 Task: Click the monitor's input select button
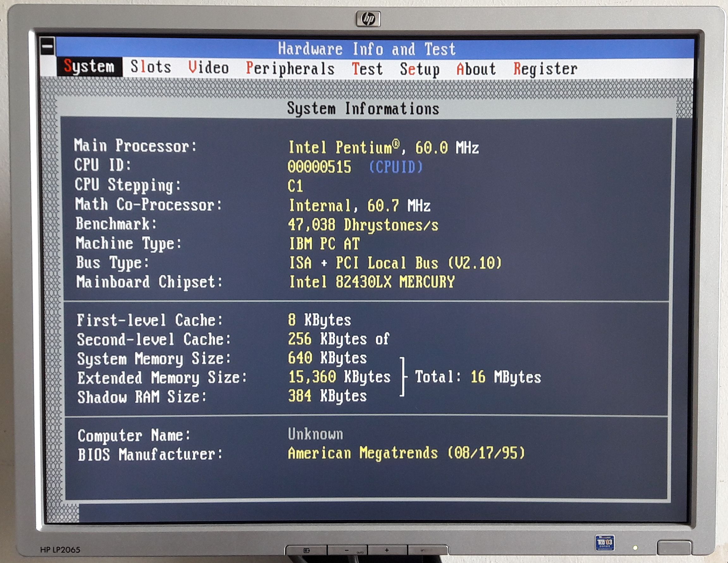428,550
